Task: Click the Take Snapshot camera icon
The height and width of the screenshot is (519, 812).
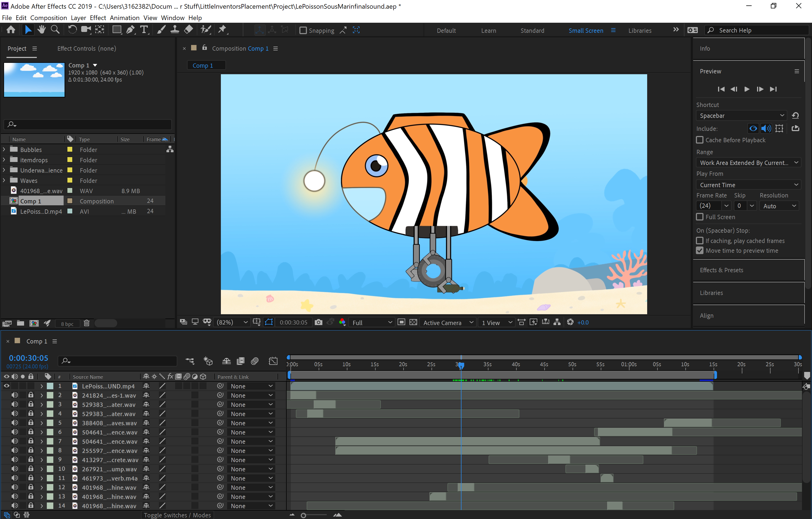Action: (318, 322)
